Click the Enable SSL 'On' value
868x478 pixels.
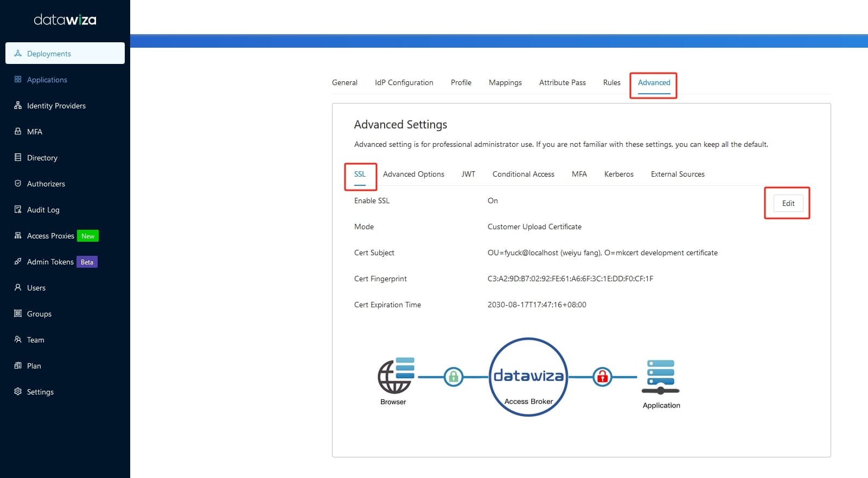(493, 201)
